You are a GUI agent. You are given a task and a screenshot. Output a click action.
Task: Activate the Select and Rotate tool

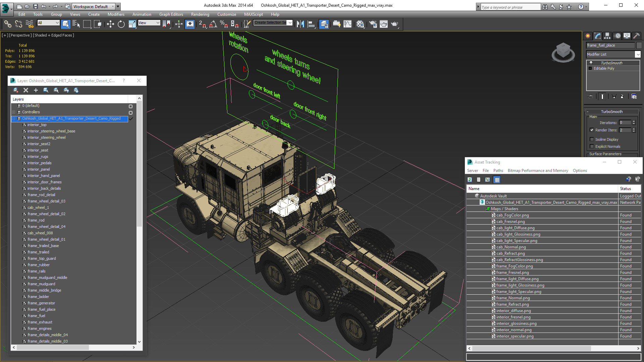pos(121,24)
